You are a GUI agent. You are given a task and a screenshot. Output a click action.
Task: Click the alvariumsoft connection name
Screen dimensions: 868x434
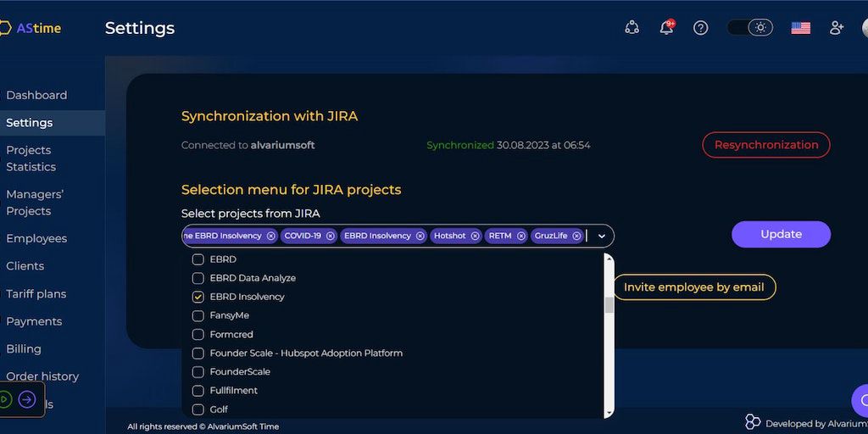[283, 146]
